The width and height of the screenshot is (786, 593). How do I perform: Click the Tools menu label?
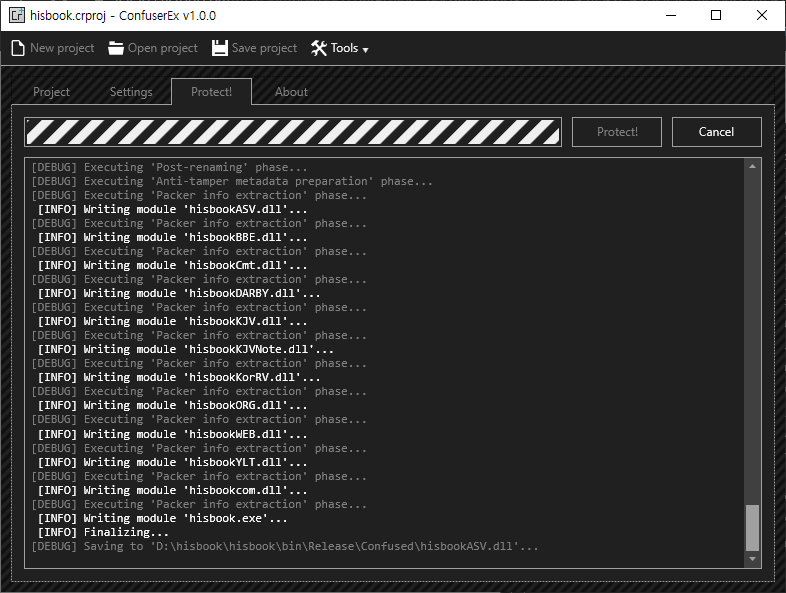click(344, 48)
